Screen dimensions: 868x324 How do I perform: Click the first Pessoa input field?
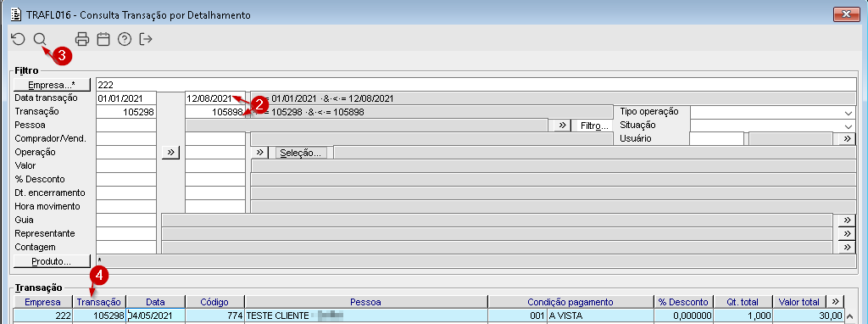tap(126, 126)
